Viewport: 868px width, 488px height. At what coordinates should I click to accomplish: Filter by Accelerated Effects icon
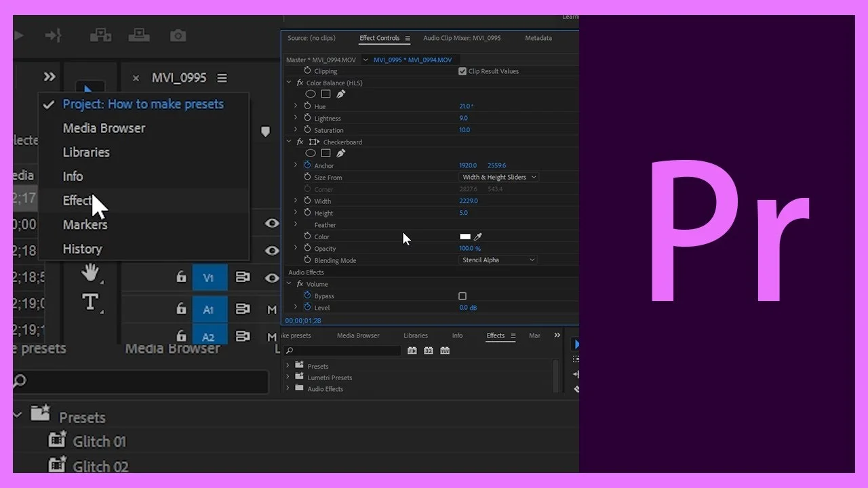(x=412, y=351)
